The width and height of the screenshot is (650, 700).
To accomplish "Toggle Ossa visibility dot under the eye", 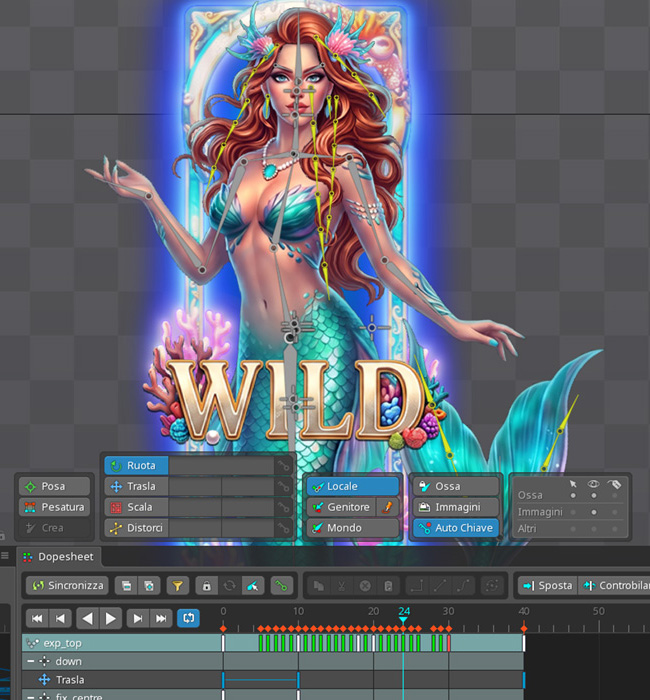I will (x=594, y=496).
